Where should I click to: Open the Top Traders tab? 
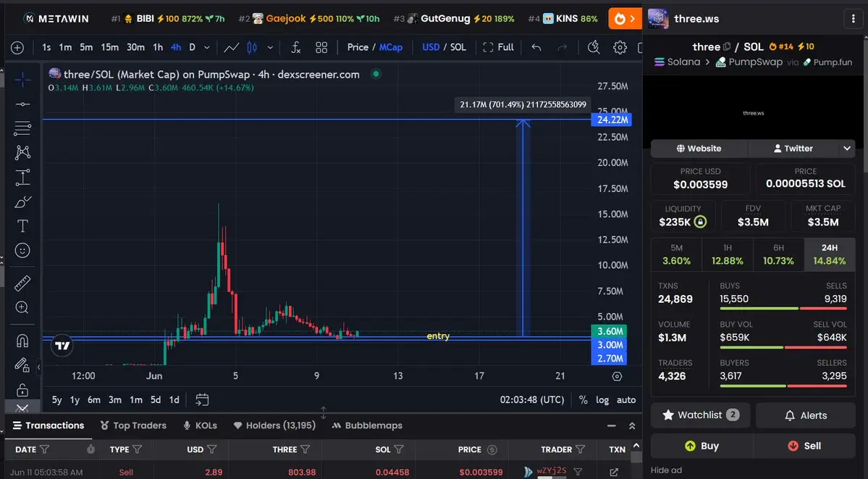pyautogui.click(x=133, y=426)
